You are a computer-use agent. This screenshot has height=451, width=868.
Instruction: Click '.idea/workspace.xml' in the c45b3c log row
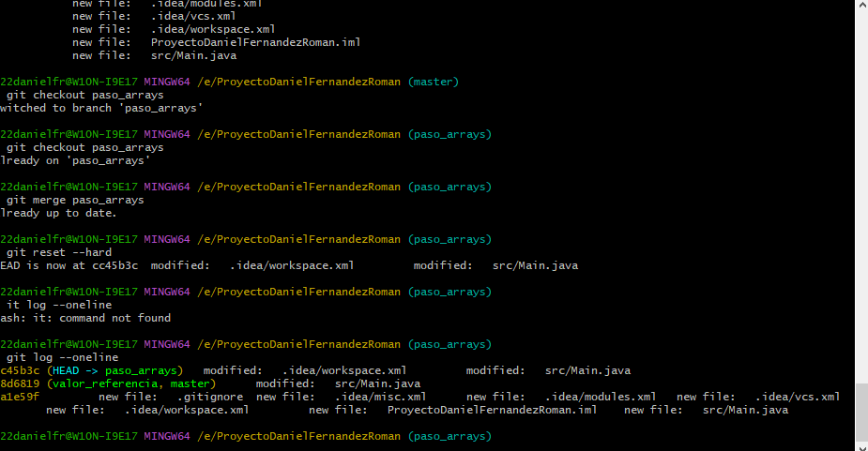tap(344, 370)
